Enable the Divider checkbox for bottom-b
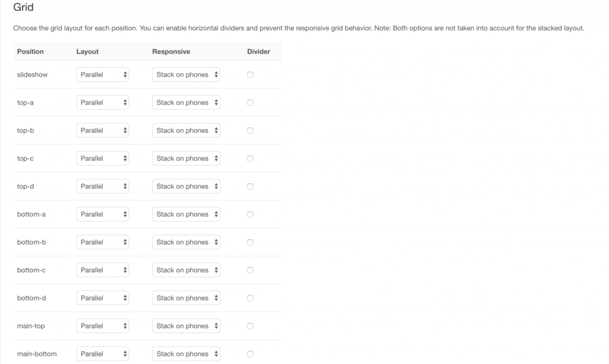 pos(250,241)
